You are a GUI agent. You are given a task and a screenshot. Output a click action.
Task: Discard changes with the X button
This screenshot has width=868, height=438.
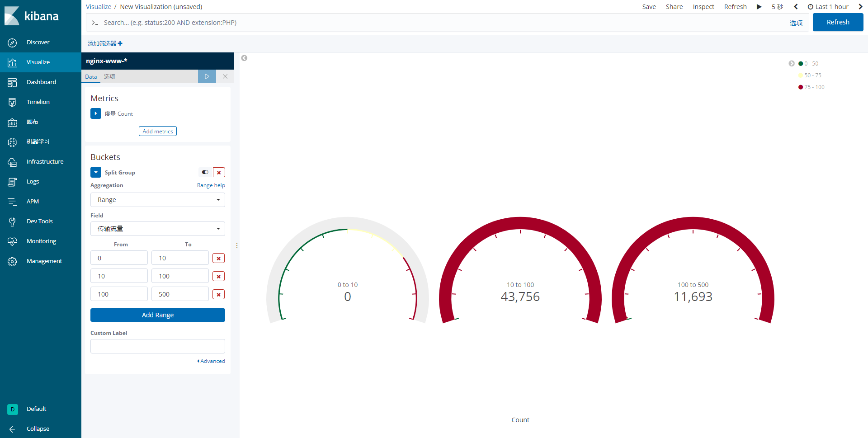click(x=225, y=76)
